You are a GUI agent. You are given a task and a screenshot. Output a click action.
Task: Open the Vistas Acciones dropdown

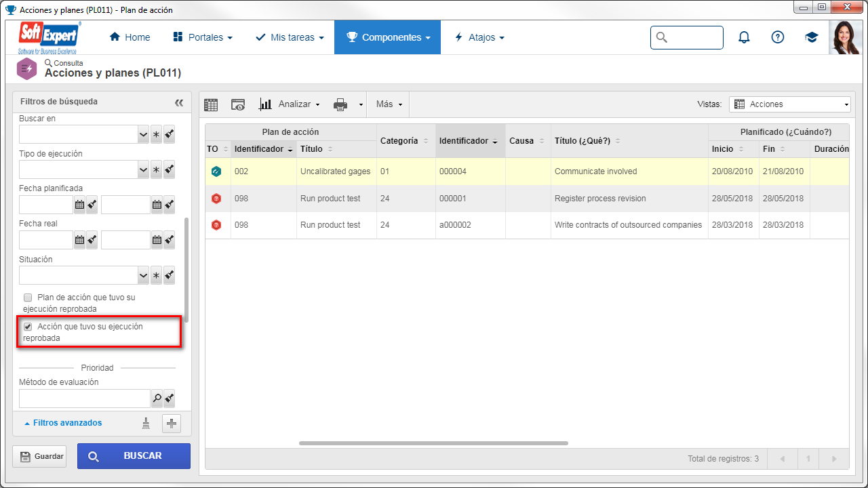click(x=789, y=104)
